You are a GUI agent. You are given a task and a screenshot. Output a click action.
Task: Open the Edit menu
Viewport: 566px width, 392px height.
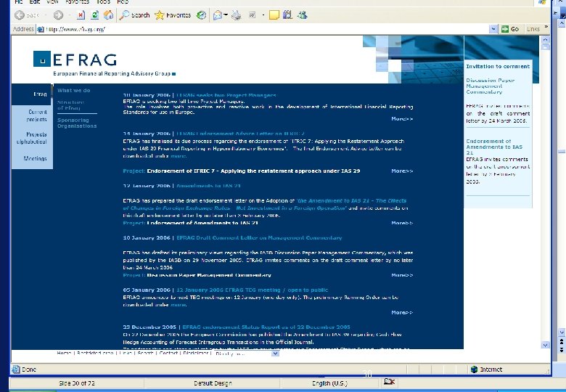pos(35,2)
